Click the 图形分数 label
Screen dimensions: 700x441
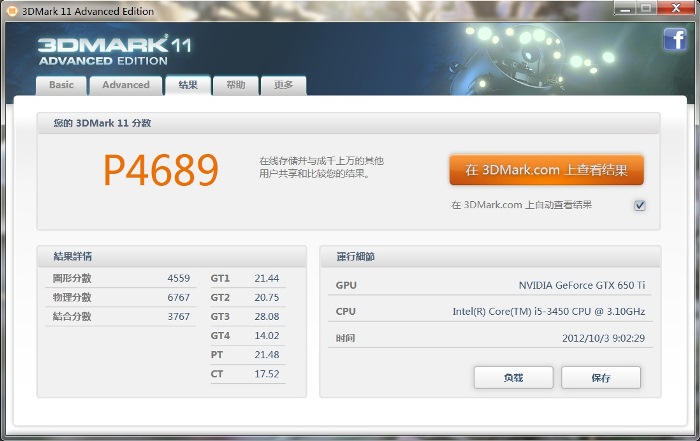[x=72, y=278]
